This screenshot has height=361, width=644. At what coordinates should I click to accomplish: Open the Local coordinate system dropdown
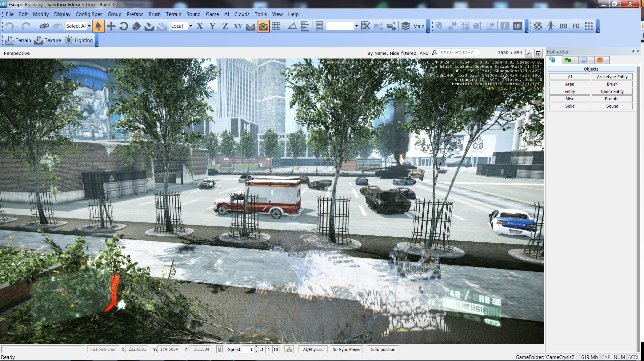[x=191, y=26]
